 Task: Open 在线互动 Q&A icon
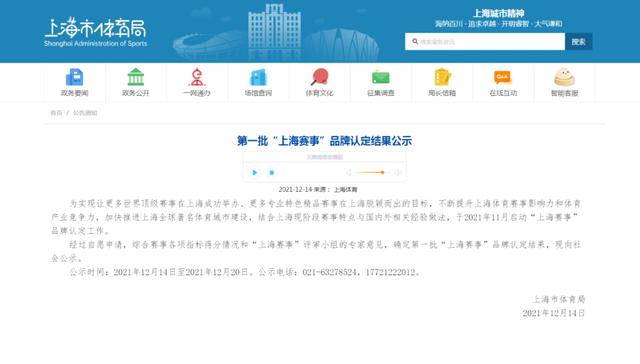pos(503,77)
